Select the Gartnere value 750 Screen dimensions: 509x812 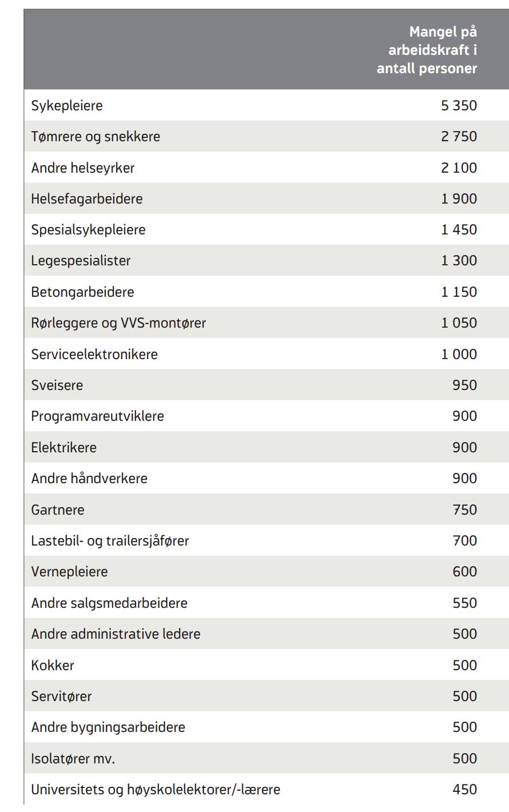coord(464,510)
